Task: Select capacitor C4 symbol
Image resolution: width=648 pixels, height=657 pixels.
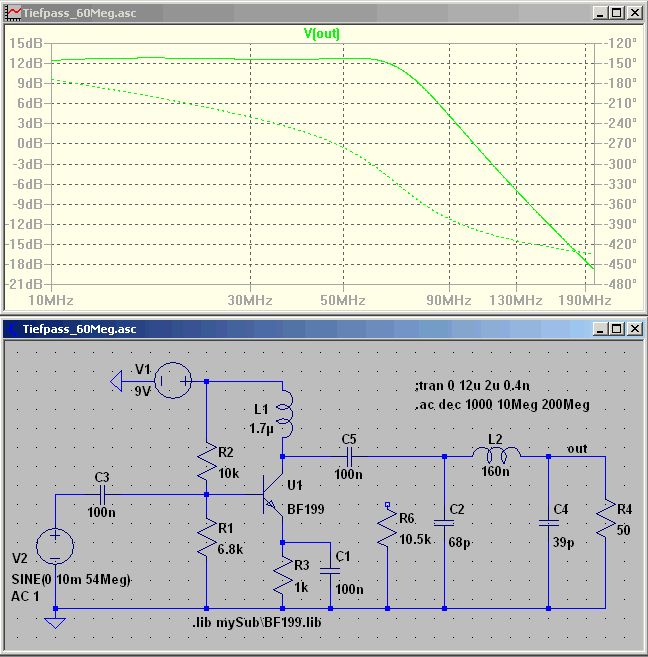Action: (x=548, y=522)
